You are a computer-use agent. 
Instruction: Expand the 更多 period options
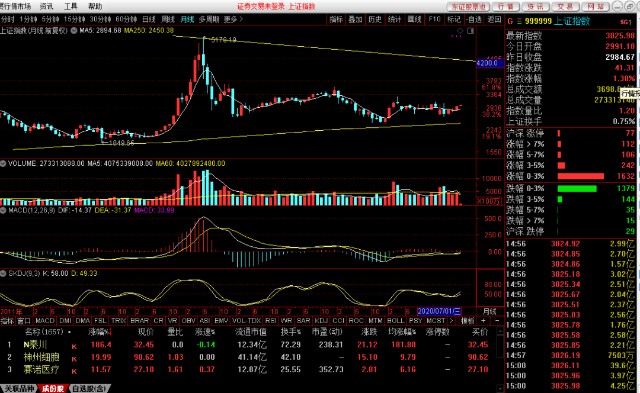point(233,19)
